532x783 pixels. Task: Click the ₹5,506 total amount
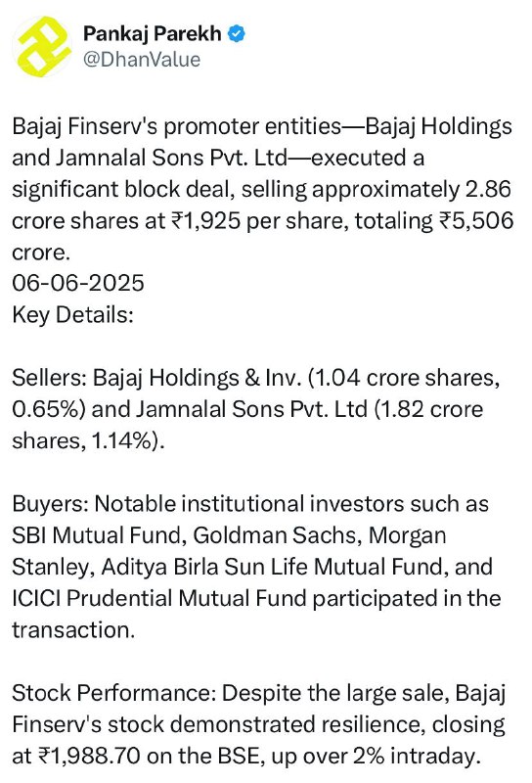point(476,221)
